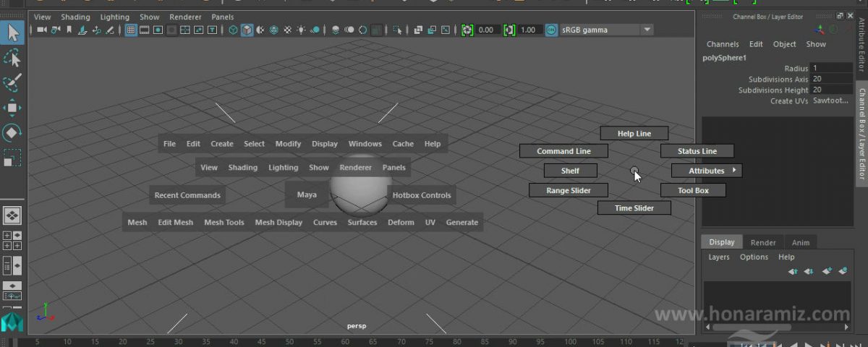
Task: Open hotbox Mesh Tools menu
Action: [224, 223]
